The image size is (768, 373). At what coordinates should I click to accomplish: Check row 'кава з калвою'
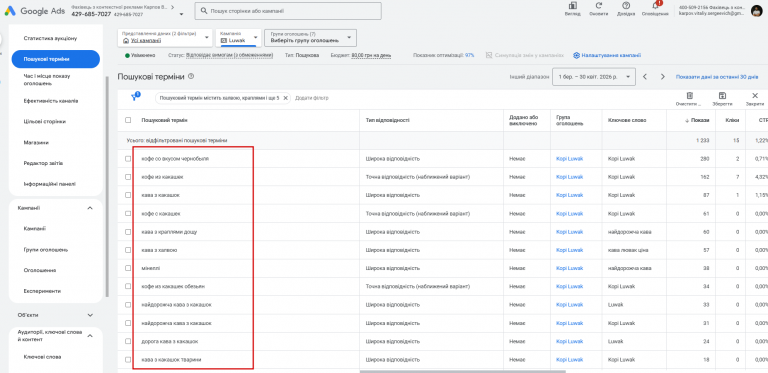[x=128, y=250]
